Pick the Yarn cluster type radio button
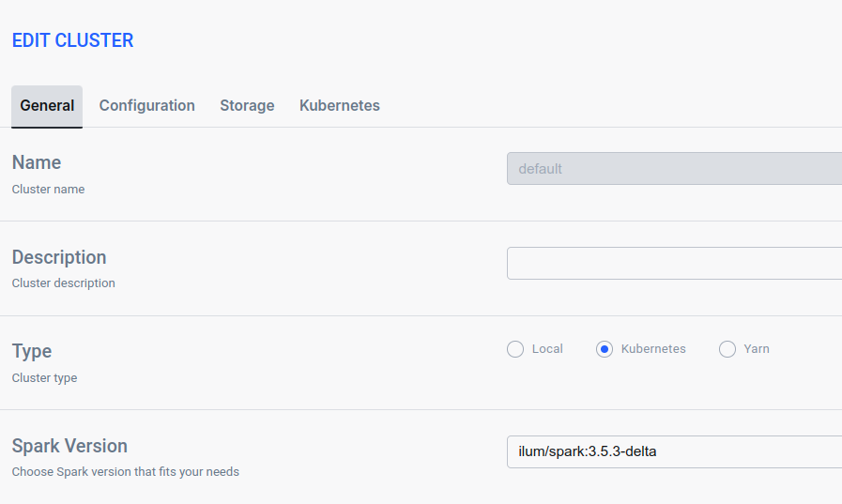The width and height of the screenshot is (842, 504). [x=727, y=349]
